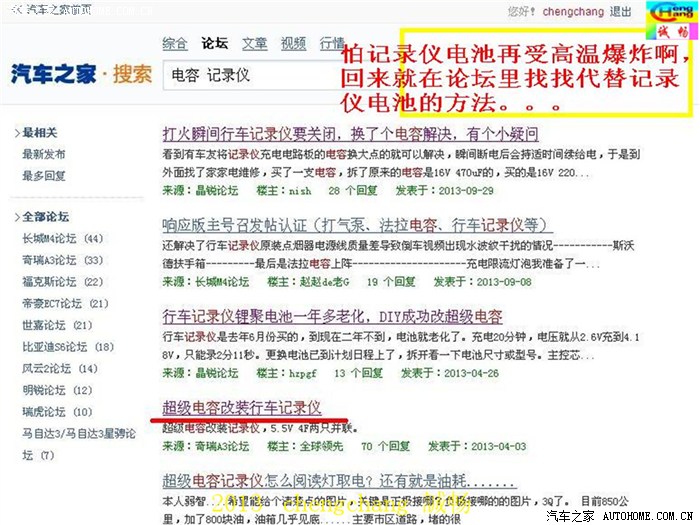
Task: Open the 行情 tab
Action: [332, 43]
